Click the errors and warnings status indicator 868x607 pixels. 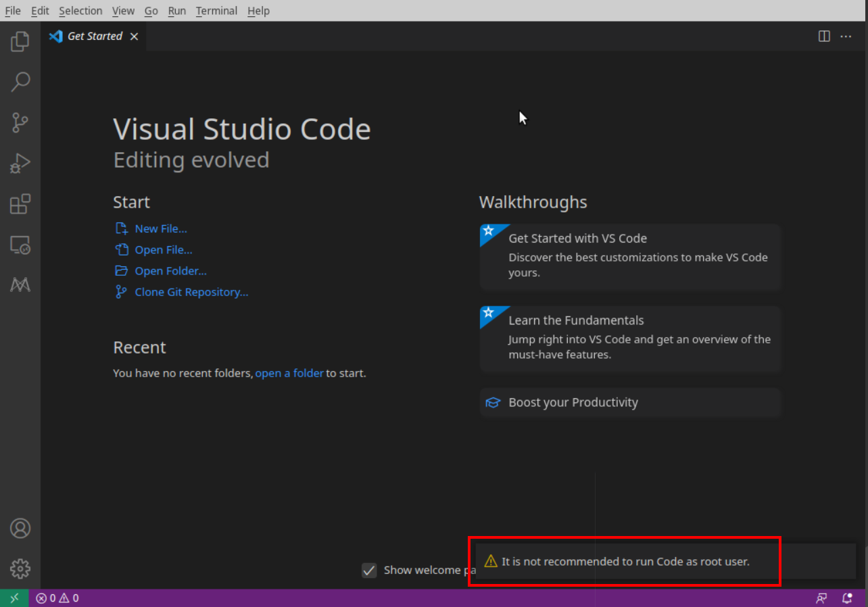(x=57, y=598)
